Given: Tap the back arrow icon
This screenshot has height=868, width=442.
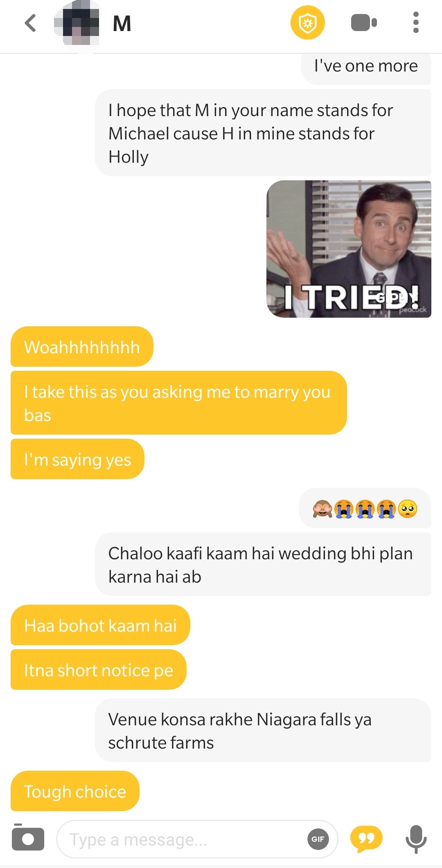Looking at the screenshot, I should pos(30,23).
